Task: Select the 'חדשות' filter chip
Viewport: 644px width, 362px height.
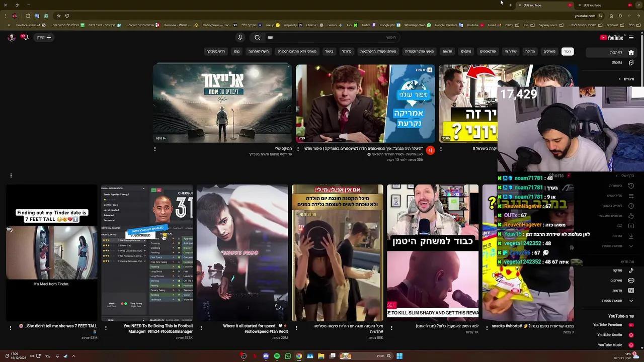Action: [x=447, y=51]
